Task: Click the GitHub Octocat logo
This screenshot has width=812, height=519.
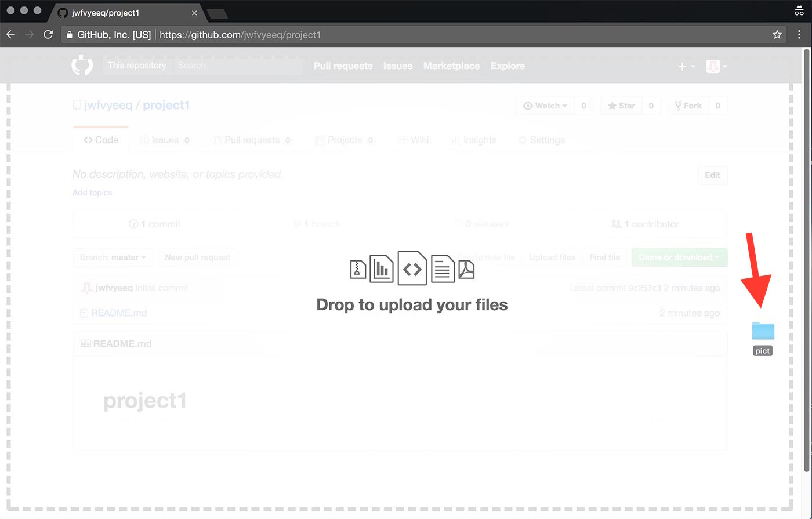Action: (x=82, y=66)
